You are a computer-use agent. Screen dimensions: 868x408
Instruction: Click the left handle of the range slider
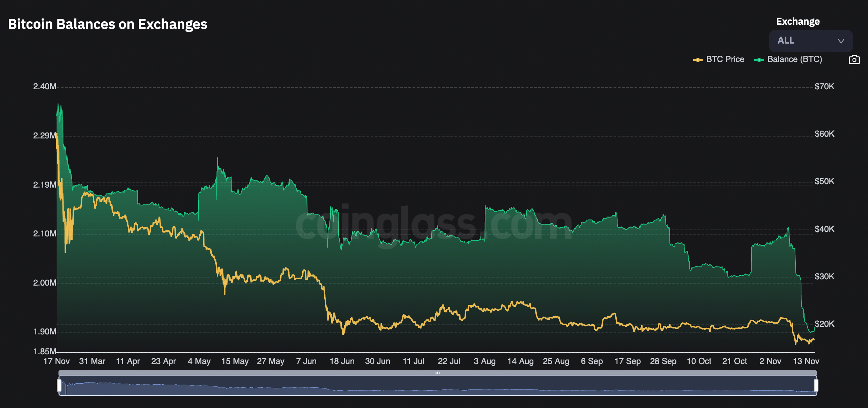(59, 385)
